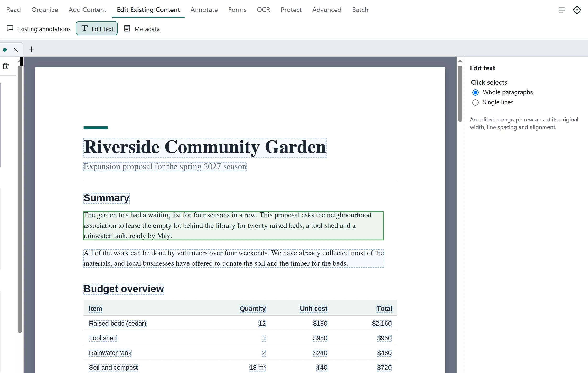Open the OCR tab
Screen dimensions: 588x373
263,10
